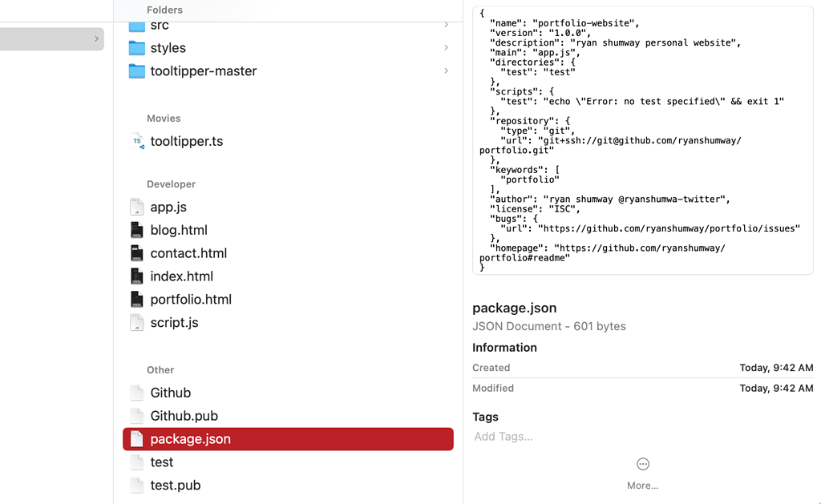The width and height of the screenshot is (821, 504).
Task: Select the test.pub file
Action: 176,486
